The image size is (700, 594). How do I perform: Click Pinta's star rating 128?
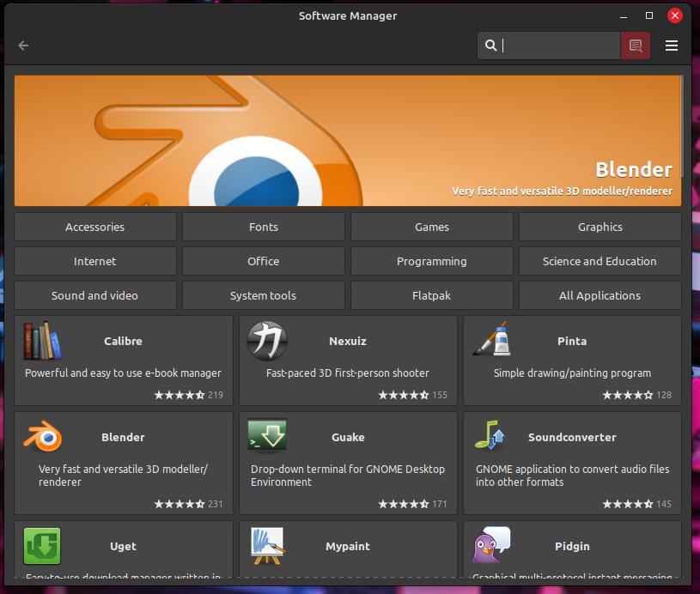click(637, 395)
